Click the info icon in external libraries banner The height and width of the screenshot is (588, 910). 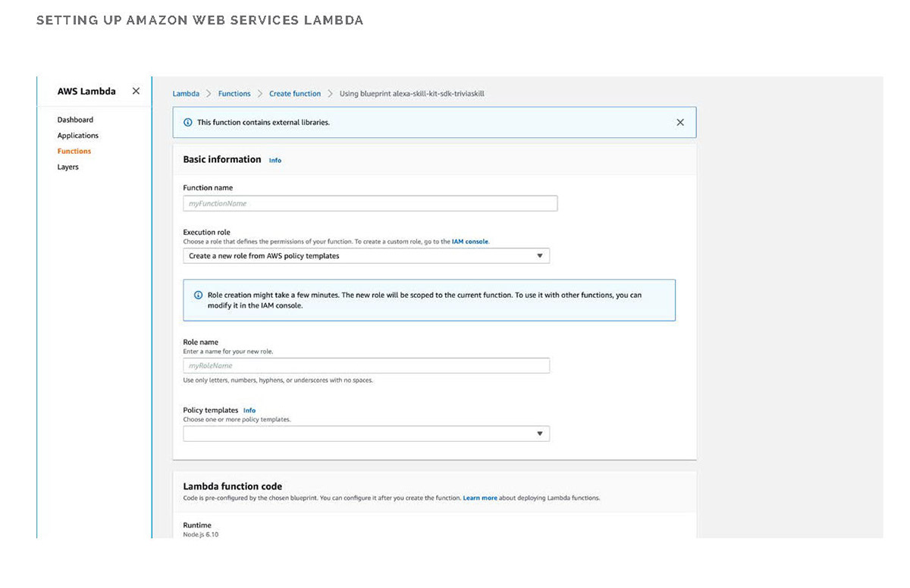[188, 122]
